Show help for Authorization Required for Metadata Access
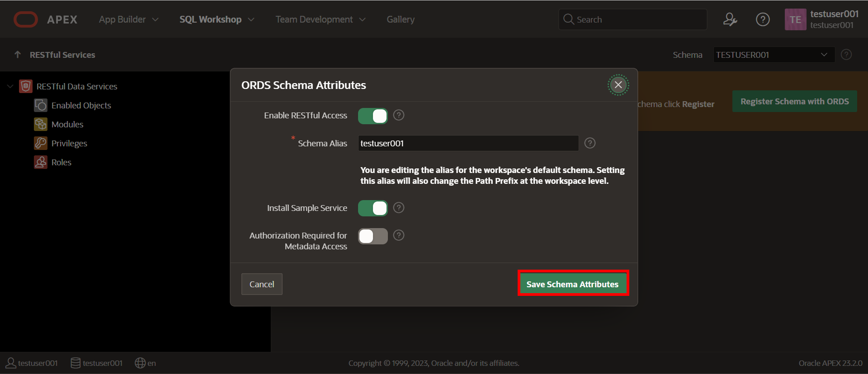Screen dimensions: 868x374 pos(399,235)
